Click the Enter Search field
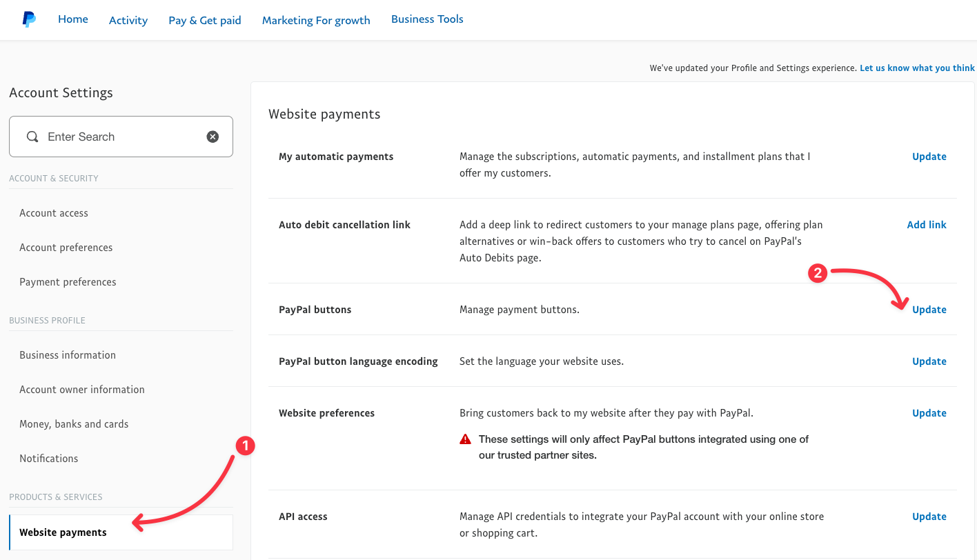Screen dimensions: 977x560 [x=121, y=137]
